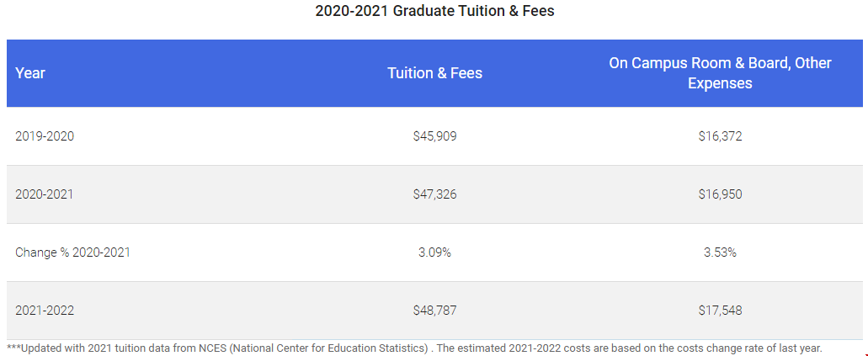Click the $48,787 estimated tuition value
This screenshot has width=868, height=356.
tap(434, 311)
